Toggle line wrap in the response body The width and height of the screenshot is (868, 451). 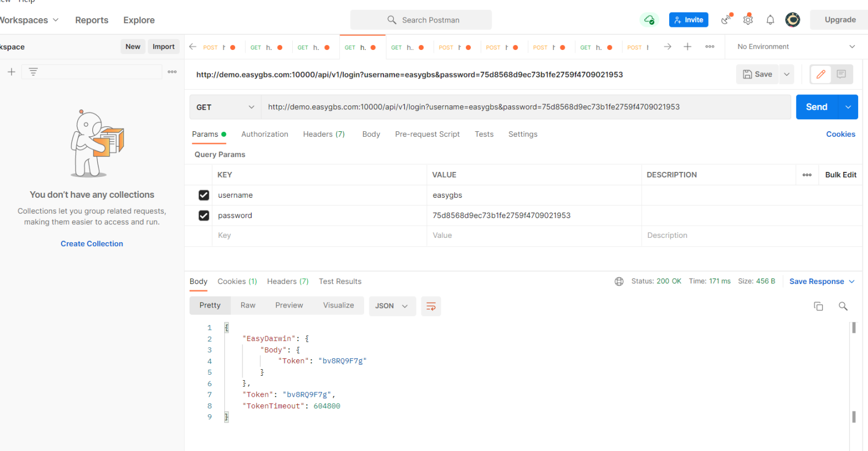click(431, 306)
